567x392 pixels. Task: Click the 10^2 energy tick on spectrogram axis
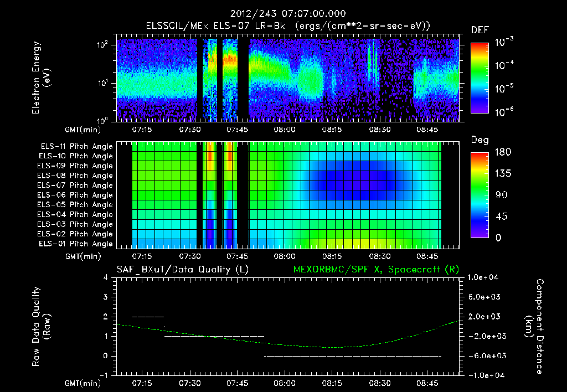(102, 44)
